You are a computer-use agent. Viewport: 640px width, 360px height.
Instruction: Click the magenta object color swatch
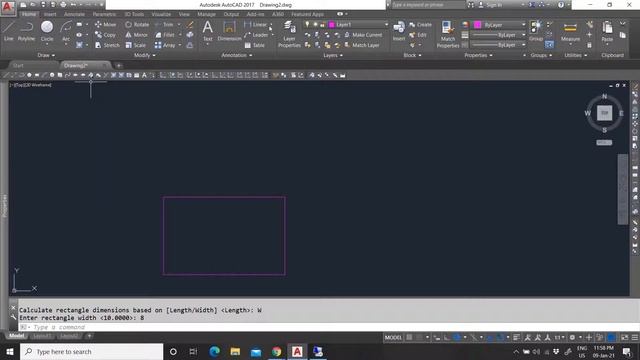pos(478,25)
